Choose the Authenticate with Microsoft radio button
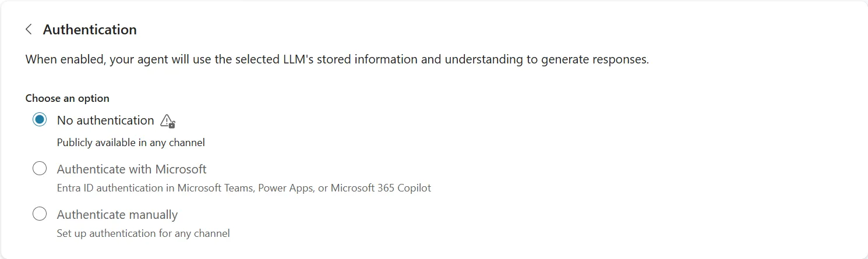 pyautogui.click(x=40, y=169)
